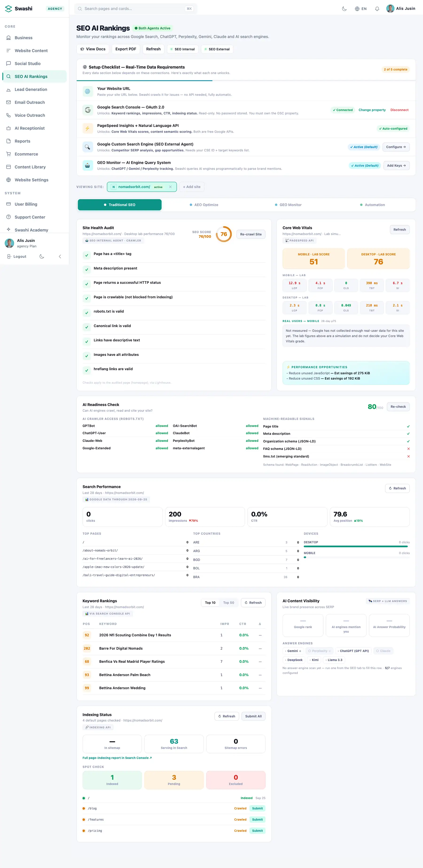
Task: Open Alis Jusin profile menu
Action: click(x=401, y=9)
